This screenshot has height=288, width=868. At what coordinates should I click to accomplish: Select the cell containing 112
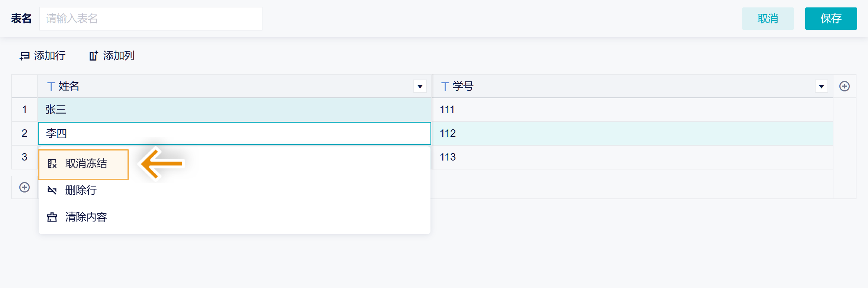click(632, 133)
